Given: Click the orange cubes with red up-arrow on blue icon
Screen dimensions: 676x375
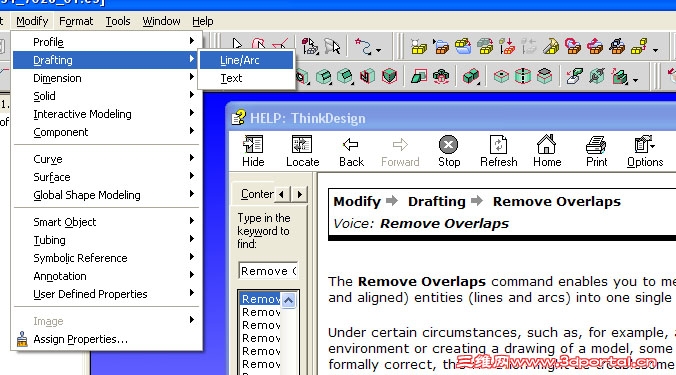Looking at the screenshot, I should click(595, 46).
